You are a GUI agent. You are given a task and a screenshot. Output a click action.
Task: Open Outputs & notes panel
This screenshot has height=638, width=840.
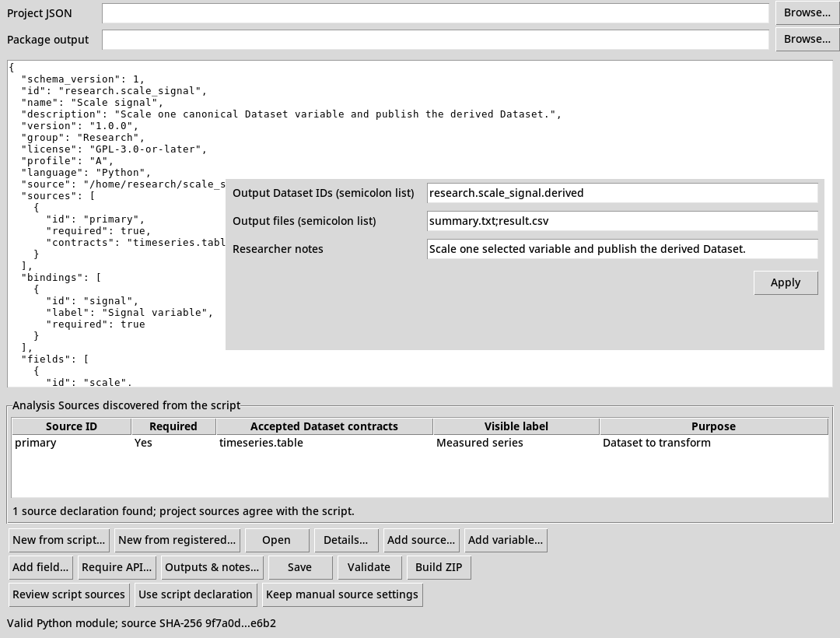tap(212, 568)
